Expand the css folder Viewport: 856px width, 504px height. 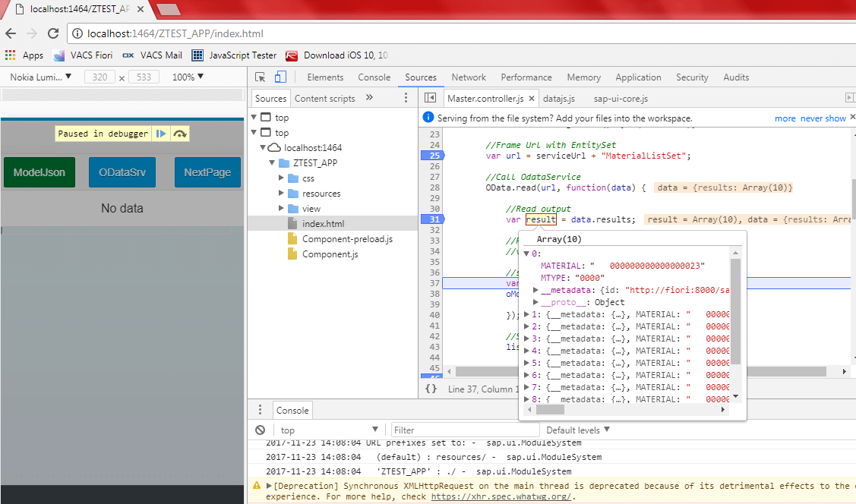(x=280, y=178)
